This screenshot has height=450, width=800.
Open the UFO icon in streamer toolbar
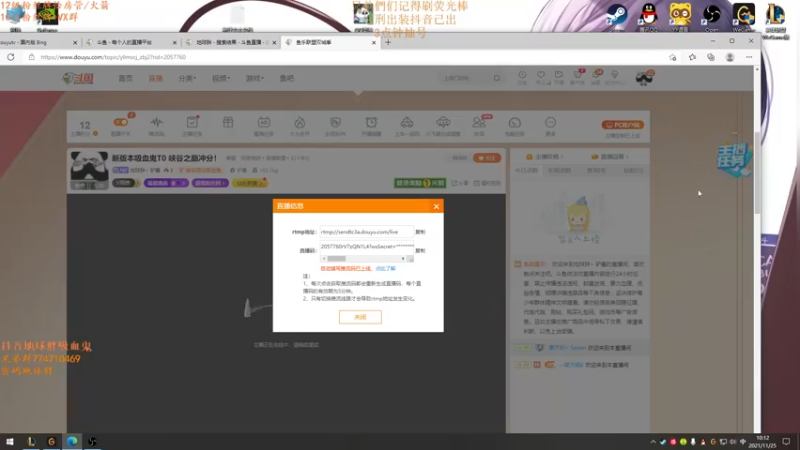tap(443, 122)
